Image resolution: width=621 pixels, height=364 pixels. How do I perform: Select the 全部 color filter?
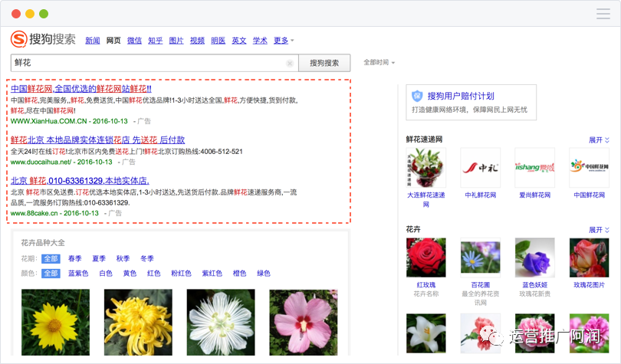51,274
